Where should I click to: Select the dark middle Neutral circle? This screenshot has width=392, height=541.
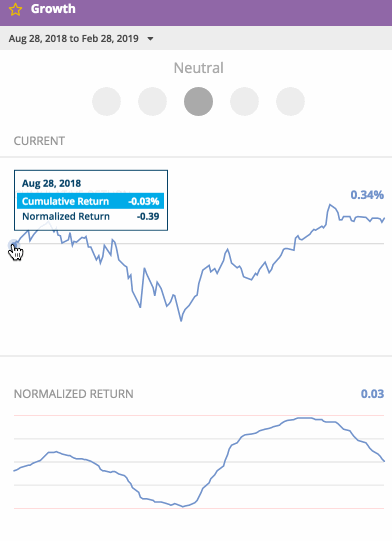[198, 101]
